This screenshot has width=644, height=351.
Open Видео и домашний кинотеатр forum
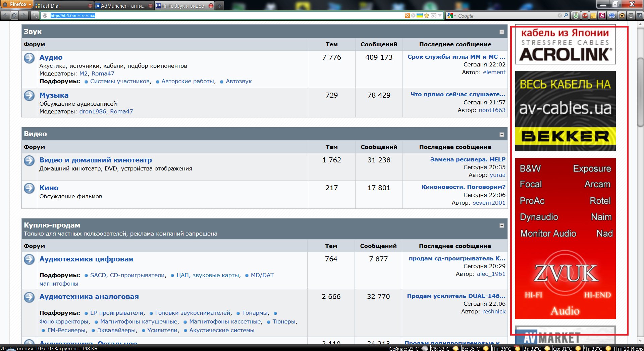(96, 160)
